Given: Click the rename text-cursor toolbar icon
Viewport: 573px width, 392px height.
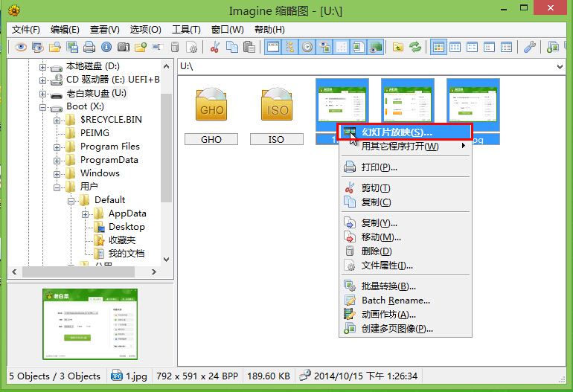Looking at the screenshot, I should (158, 47).
